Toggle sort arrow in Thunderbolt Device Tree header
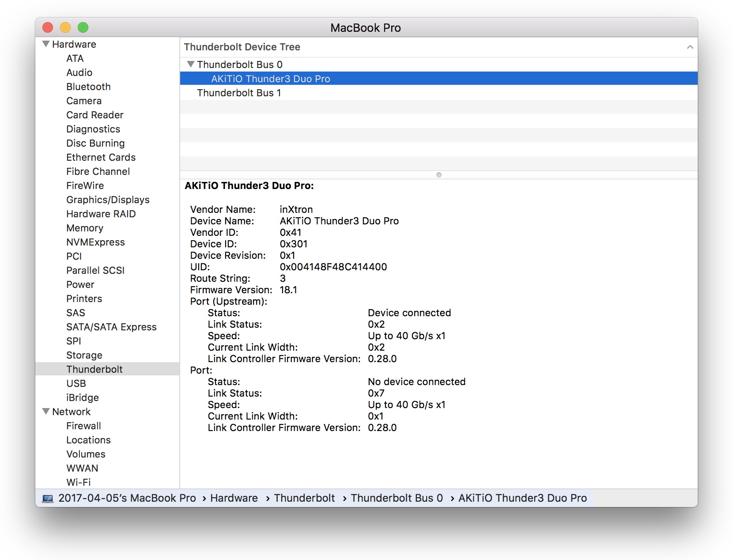The width and height of the screenshot is (733, 560). pyautogui.click(x=690, y=47)
